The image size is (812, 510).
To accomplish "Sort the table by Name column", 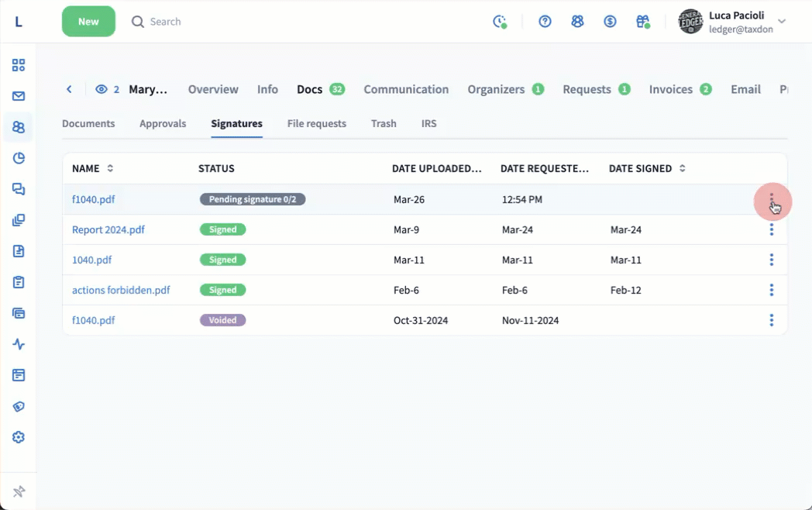I will 110,168.
